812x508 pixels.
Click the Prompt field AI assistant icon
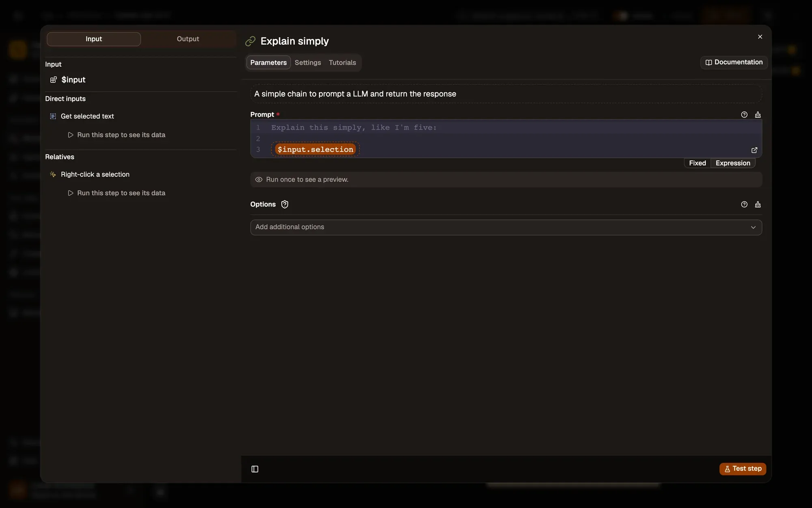point(758,115)
